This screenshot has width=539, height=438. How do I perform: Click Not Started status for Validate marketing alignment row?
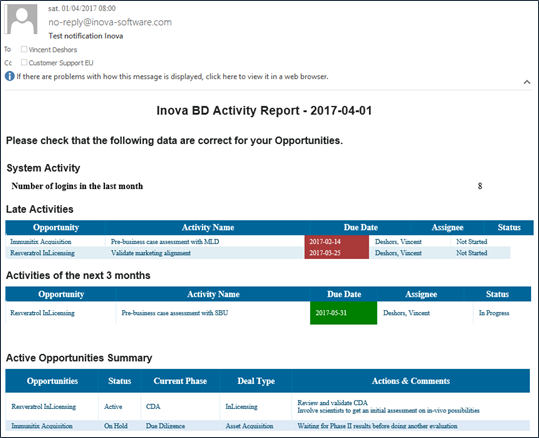472,253
